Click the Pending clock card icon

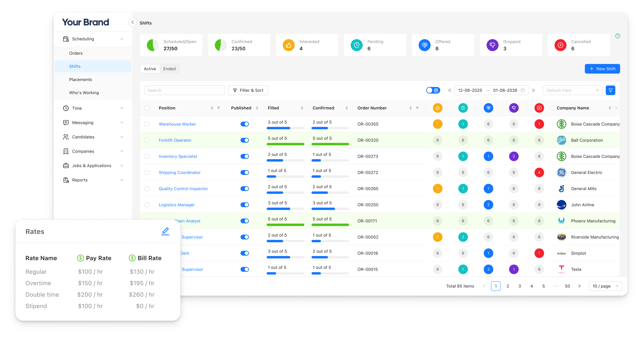pos(357,45)
